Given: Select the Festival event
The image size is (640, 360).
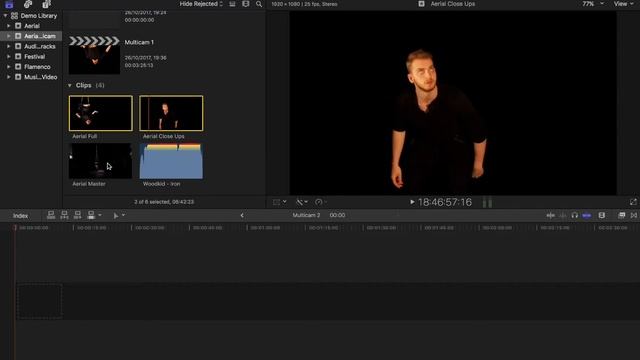Looking at the screenshot, I should 31,56.
